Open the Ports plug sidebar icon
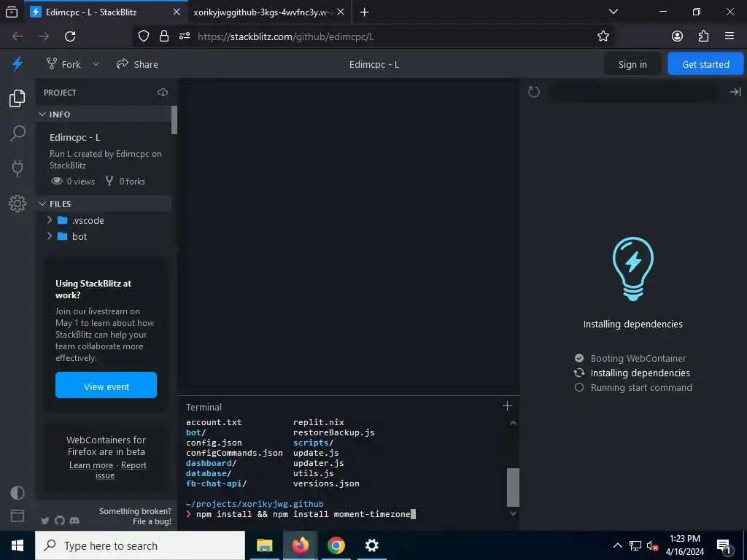Screen dimensions: 747x560 point(18,168)
